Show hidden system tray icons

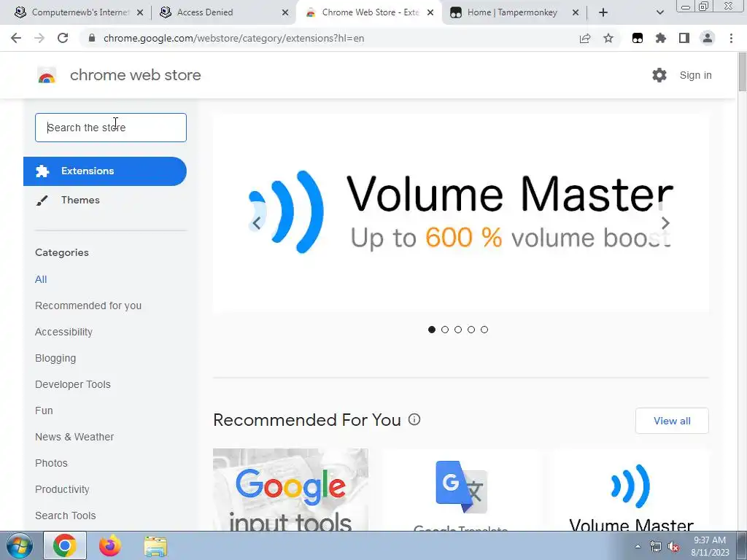[638, 547]
